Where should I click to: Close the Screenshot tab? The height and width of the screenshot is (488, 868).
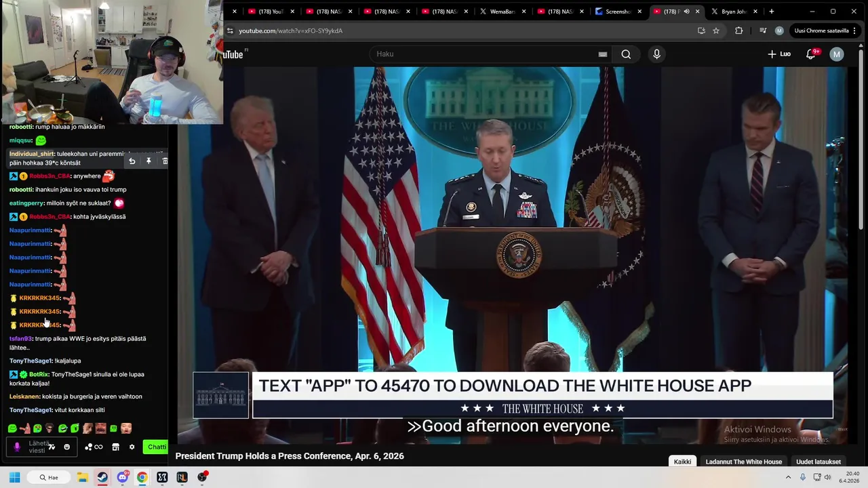[x=639, y=12]
